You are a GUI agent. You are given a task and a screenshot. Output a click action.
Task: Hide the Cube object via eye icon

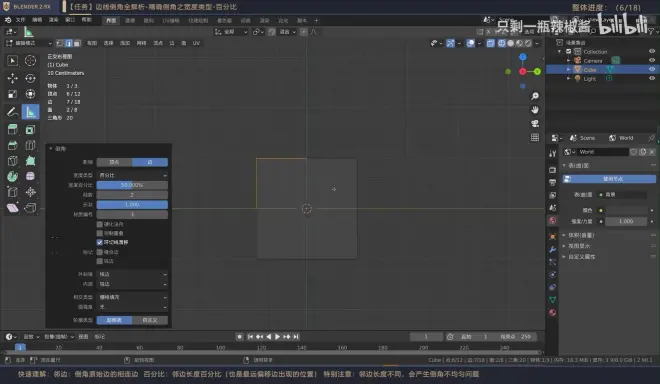pyautogui.click(x=652, y=69)
